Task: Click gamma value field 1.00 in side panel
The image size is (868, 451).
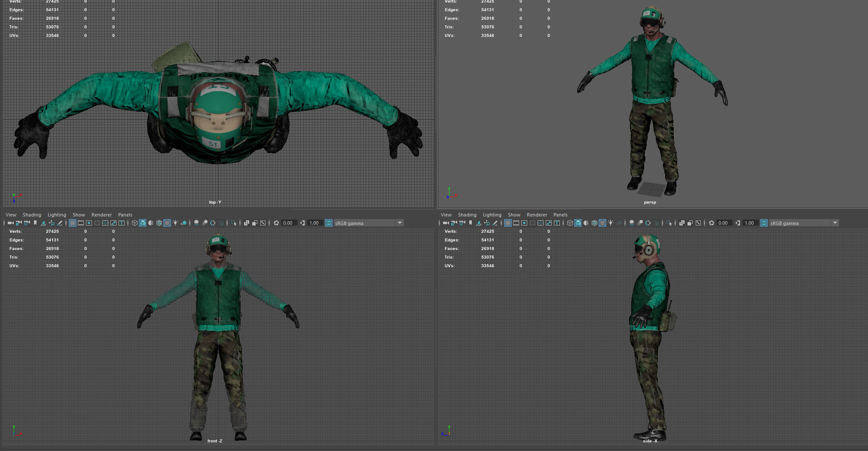Action: pos(750,223)
